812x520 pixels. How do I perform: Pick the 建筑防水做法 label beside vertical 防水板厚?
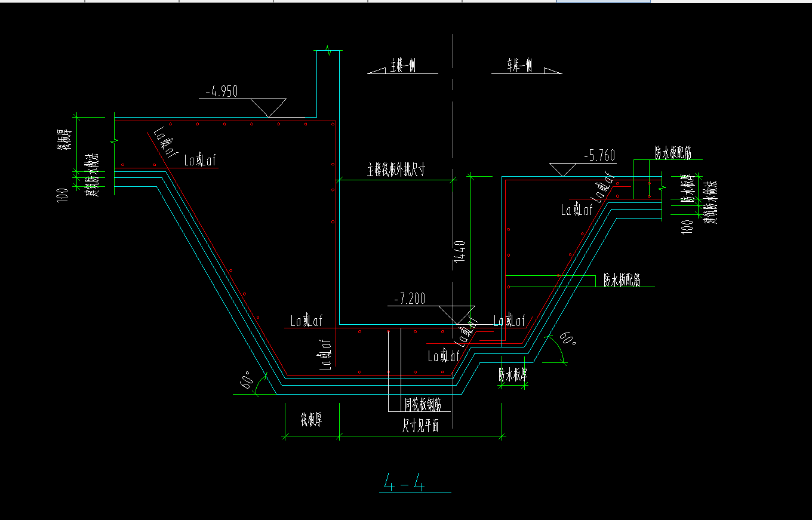(x=710, y=203)
